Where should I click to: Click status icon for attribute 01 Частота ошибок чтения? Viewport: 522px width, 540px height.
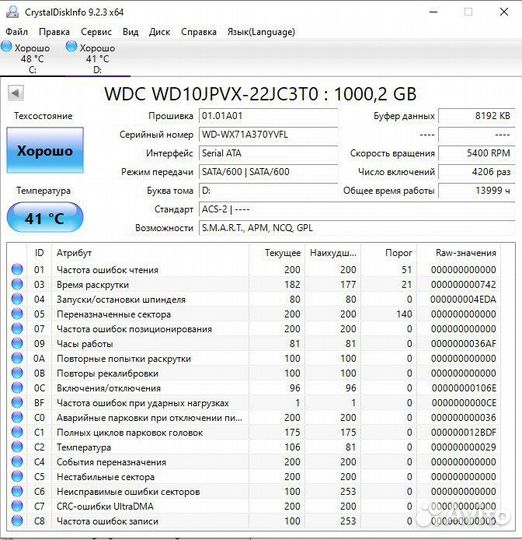17,269
